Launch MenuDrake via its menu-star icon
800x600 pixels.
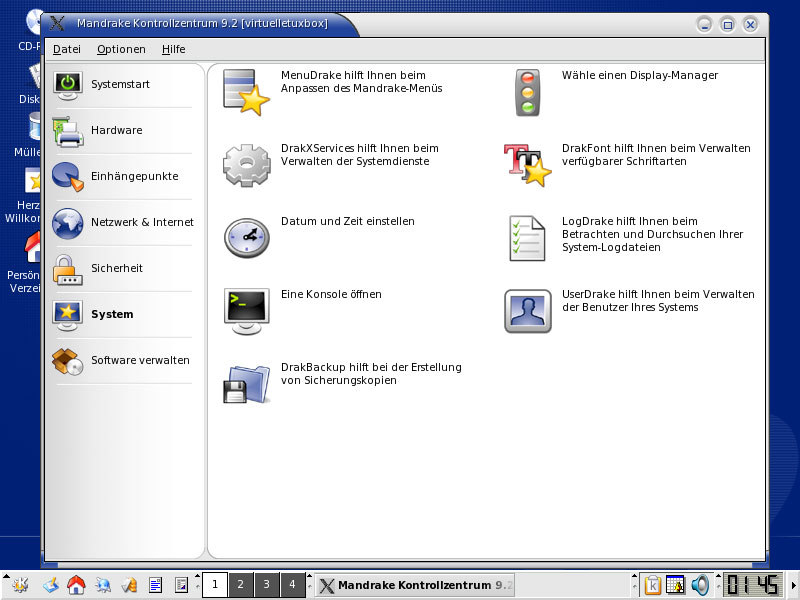[x=246, y=92]
